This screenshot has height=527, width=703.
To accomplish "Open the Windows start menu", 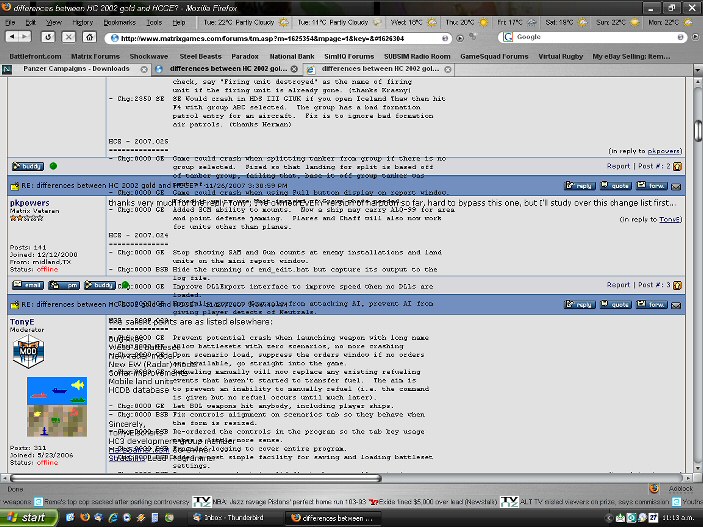I will point(28,518).
